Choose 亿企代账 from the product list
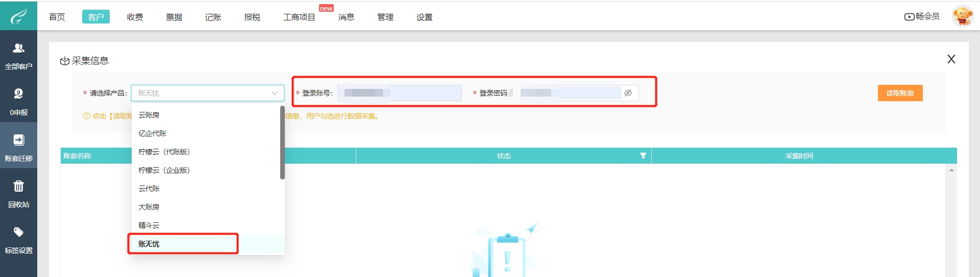The height and width of the screenshot is (277, 980). pyautogui.click(x=206, y=133)
